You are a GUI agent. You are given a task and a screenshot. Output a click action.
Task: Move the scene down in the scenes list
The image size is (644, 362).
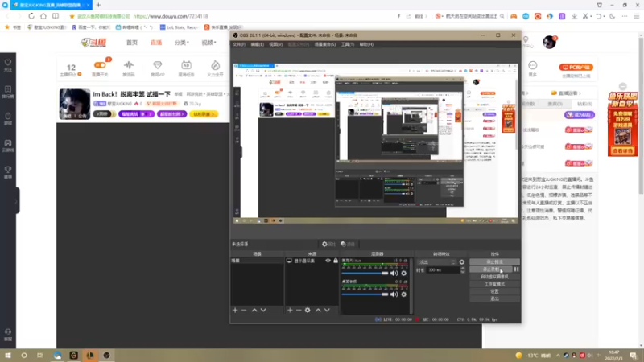263,311
